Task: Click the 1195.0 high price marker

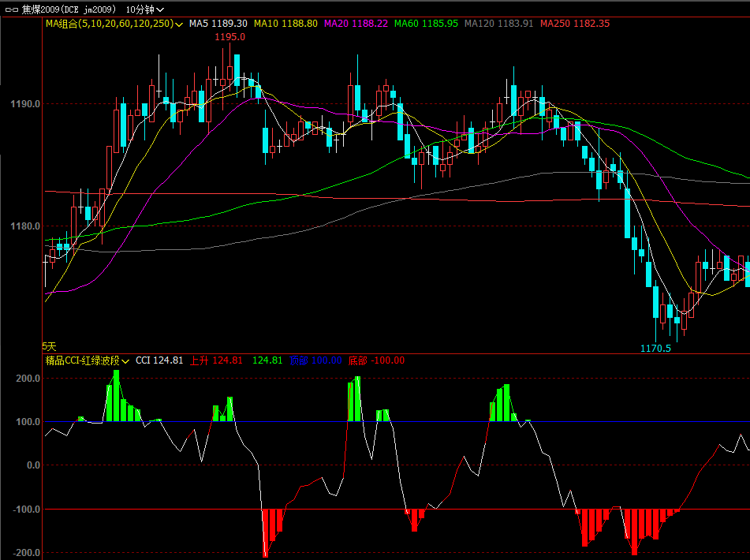Action: click(229, 37)
